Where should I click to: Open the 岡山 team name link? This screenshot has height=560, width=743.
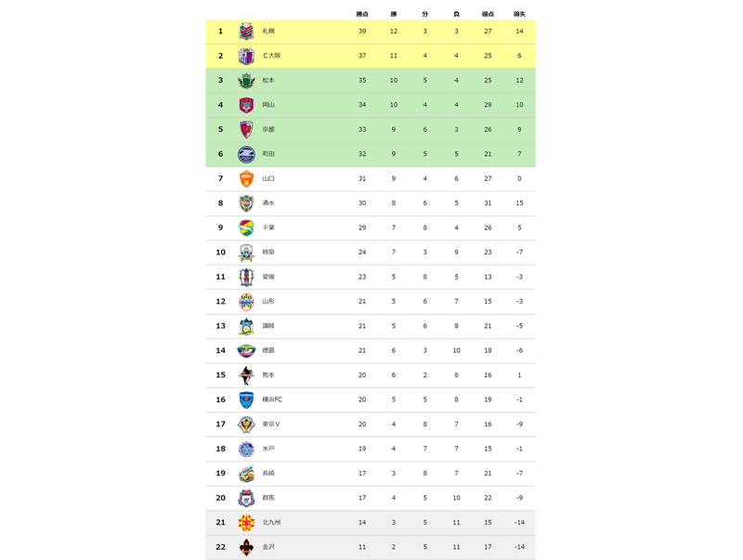[268, 105]
